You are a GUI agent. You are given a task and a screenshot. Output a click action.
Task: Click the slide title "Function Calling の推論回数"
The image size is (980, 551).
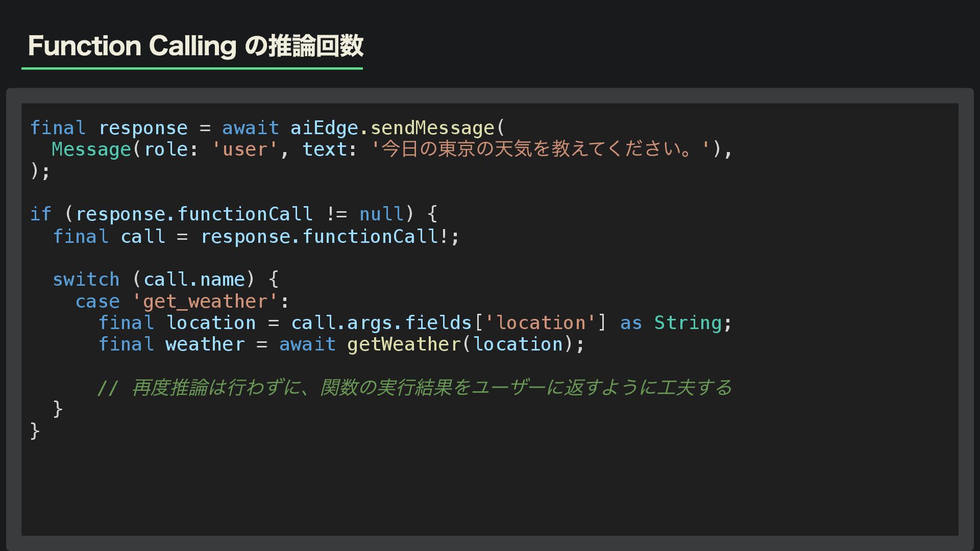(x=195, y=46)
